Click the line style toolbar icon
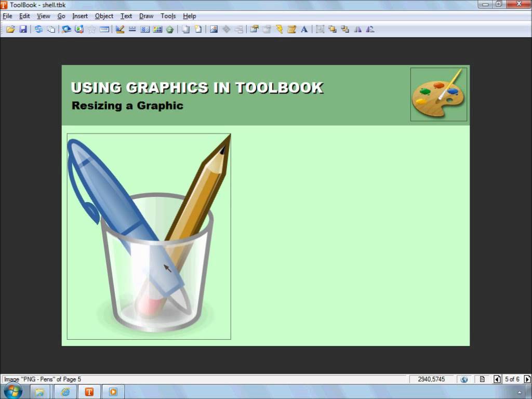This screenshot has height=399, width=532. 132,29
